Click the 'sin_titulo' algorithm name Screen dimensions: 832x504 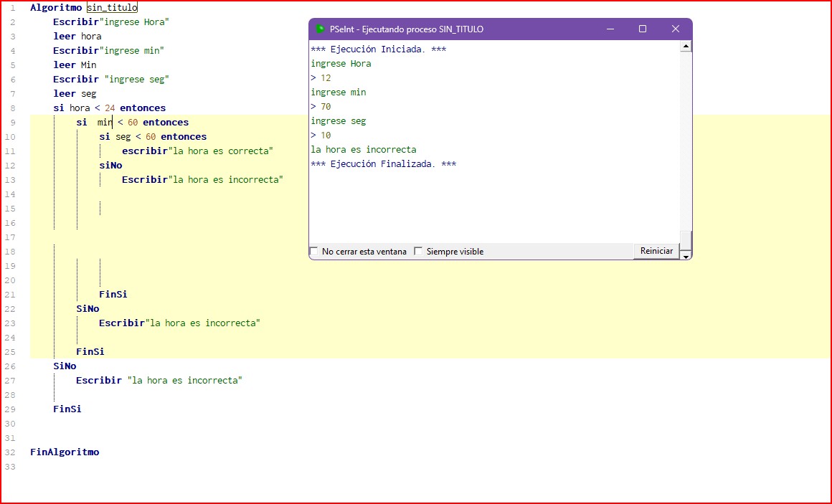pyautogui.click(x=111, y=8)
